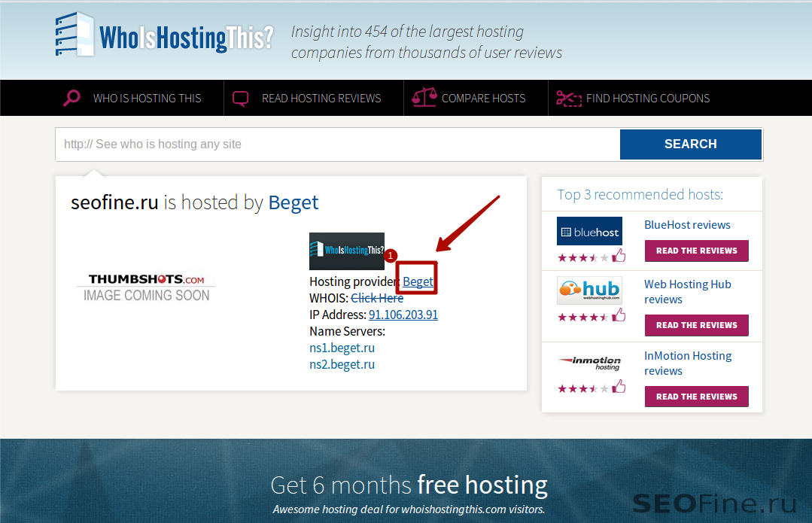Open Find Hosting Coupons menu item

coord(648,99)
